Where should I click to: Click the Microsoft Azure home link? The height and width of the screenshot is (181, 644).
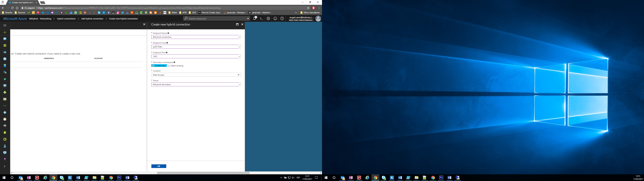15,19
